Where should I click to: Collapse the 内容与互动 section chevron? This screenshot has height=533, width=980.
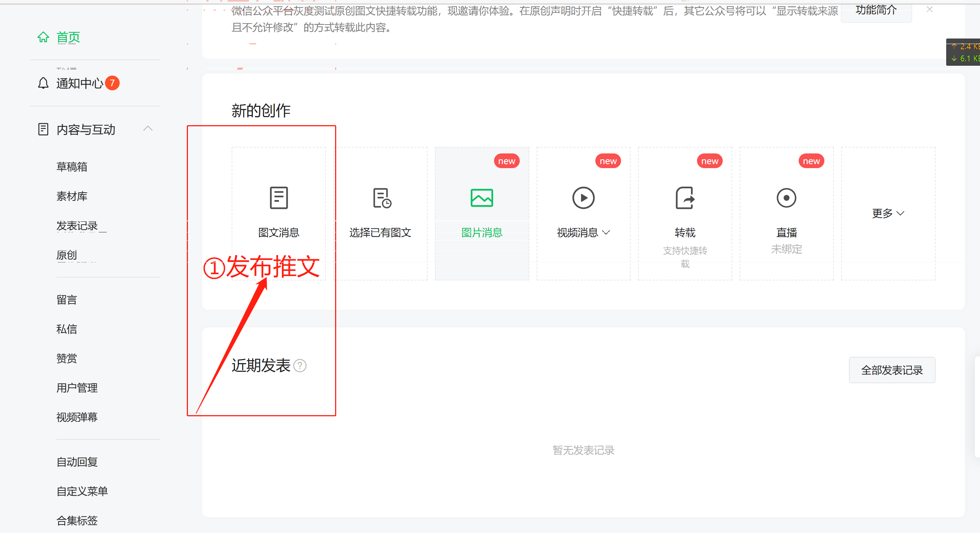click(148, 129)
